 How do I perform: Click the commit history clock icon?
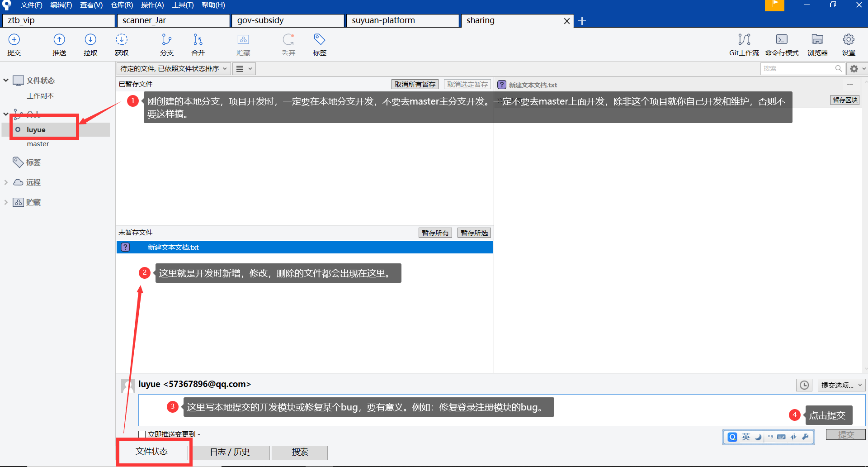point(804,385)
